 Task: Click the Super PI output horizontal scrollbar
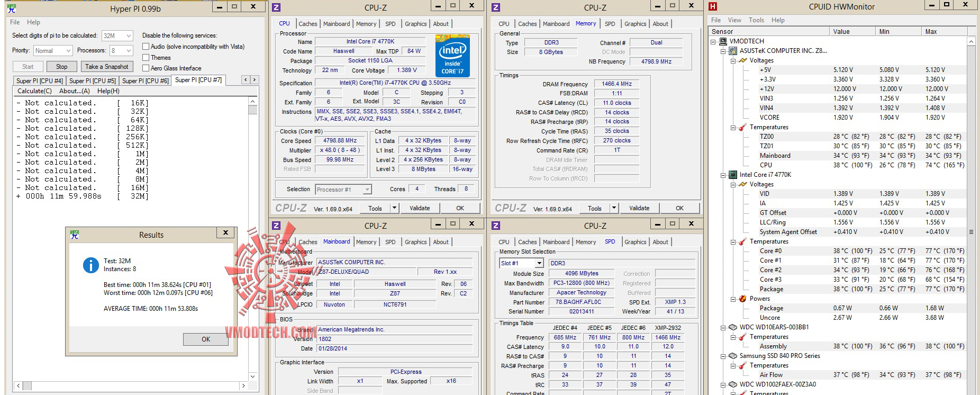[x=131, y=385]
